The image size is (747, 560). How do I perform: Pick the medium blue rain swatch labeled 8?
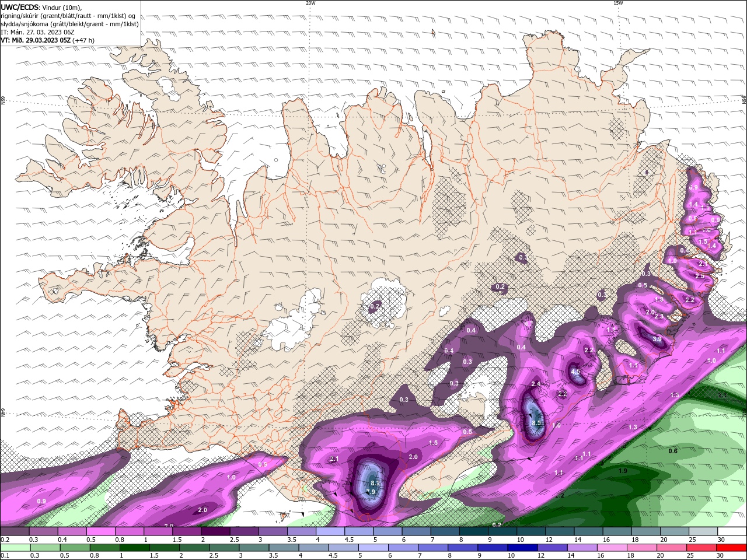(463, 548)
